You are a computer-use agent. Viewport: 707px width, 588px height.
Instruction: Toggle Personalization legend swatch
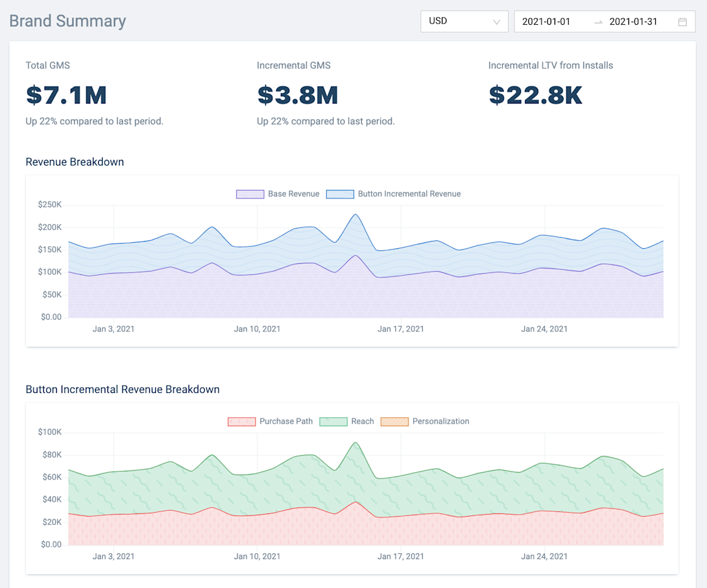(x=395, y=422)
